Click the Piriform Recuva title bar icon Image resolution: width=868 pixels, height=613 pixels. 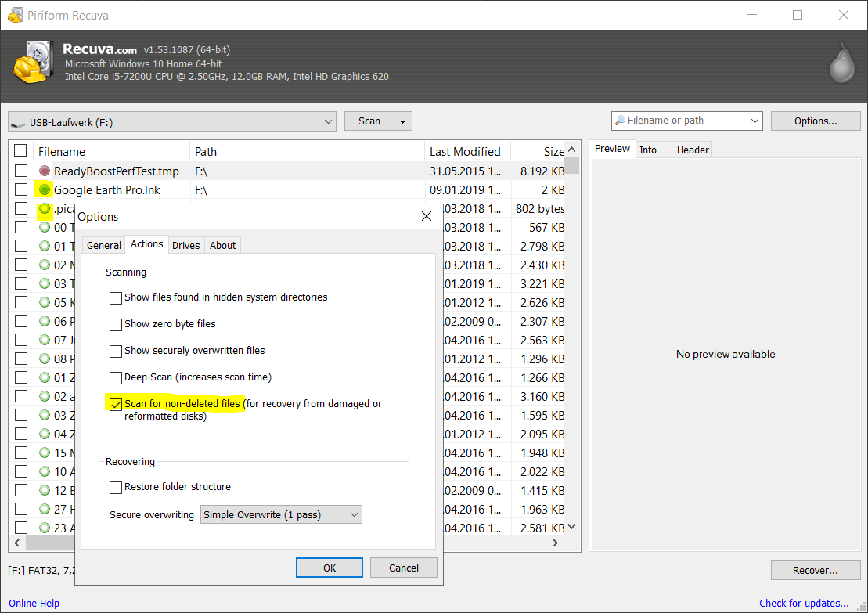click(x=15, y=15)
